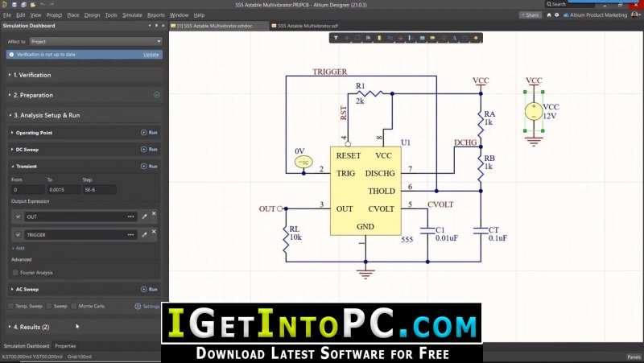Click the Update verification link

click(x=151, y=55)
